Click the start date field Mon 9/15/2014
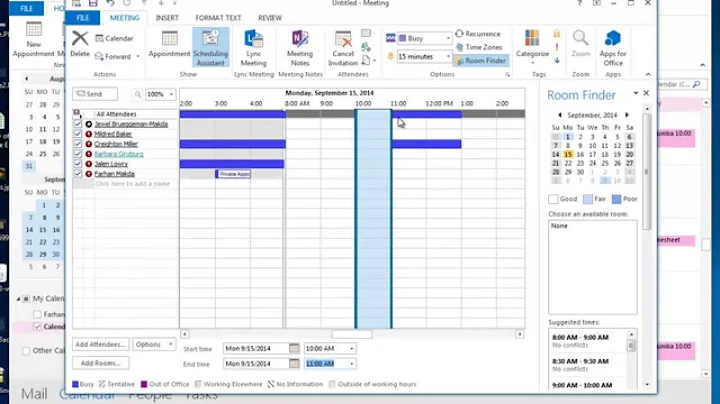Image resolution: width=720 pixels, height=404 pixels. [x=256, y=348]
